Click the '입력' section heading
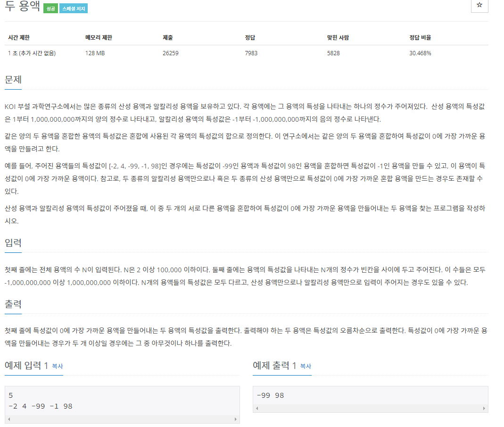504x427 pixels. (x=13, y=243)
